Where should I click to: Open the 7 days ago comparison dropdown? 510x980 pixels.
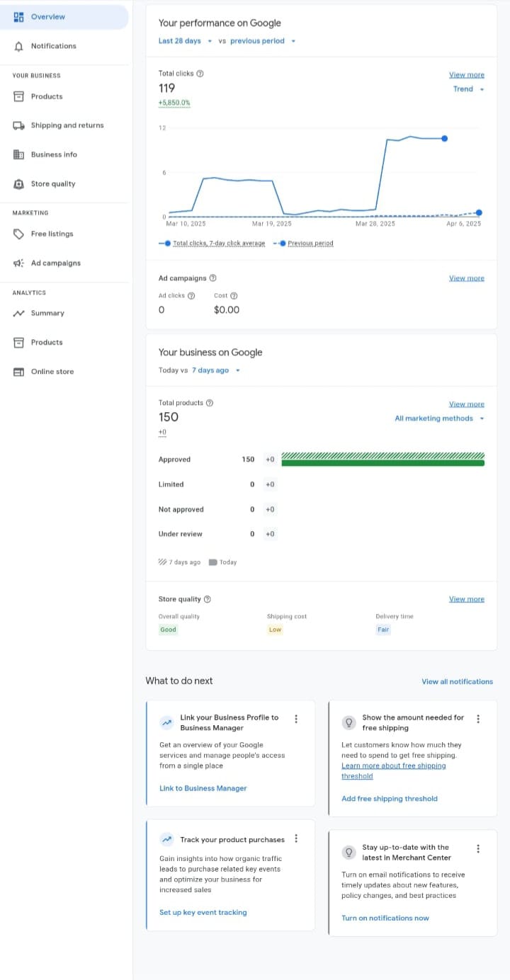tap(216, 370)
